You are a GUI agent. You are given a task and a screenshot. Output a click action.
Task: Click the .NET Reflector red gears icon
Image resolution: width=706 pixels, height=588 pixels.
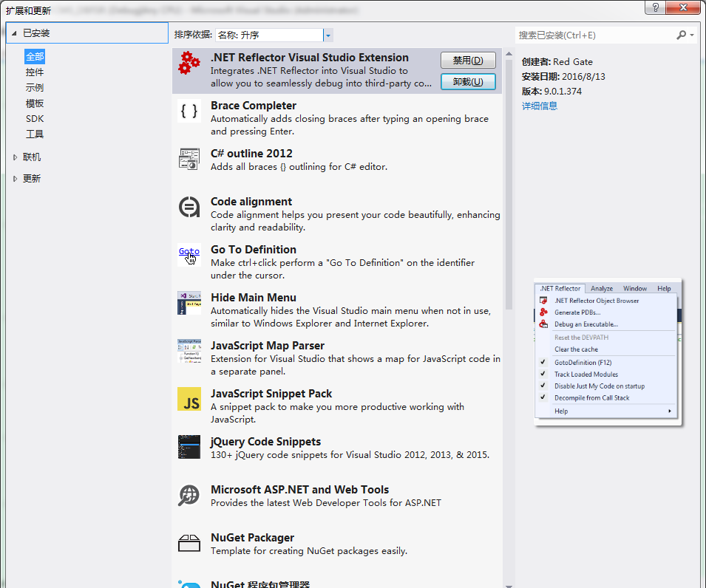(x=189, y=63)
